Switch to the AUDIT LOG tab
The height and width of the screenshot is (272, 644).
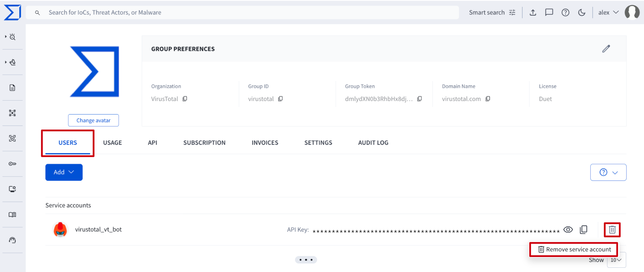pos(373,143)
